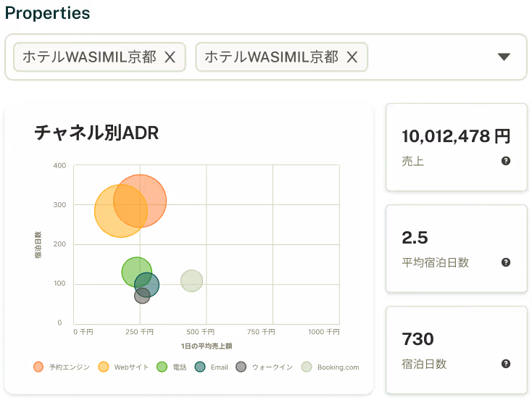The image size is (532, 400).
Task: Click the 10,012,478 円 sales value
Action: coord(456,136)
